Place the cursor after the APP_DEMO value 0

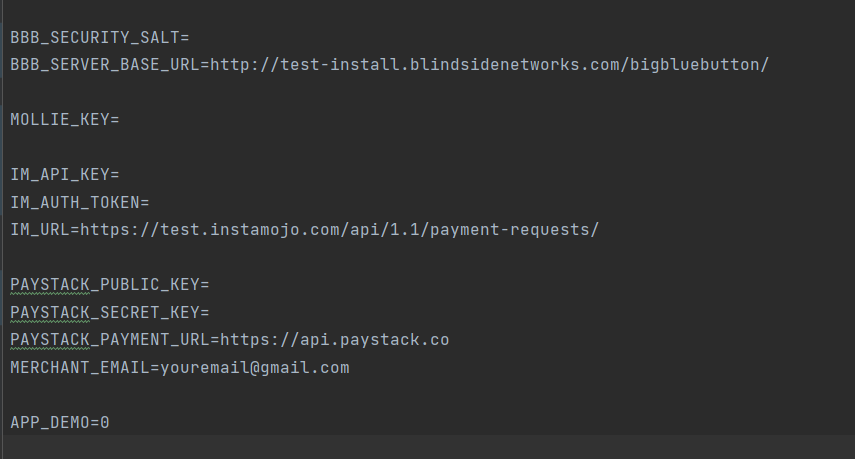pos(110,423)
